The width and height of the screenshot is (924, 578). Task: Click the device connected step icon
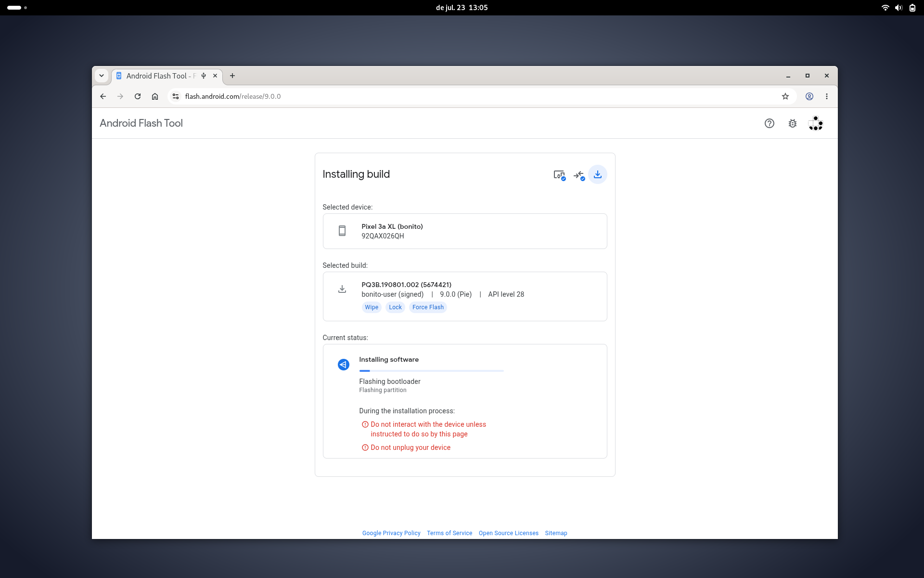[x=559, y=175]
